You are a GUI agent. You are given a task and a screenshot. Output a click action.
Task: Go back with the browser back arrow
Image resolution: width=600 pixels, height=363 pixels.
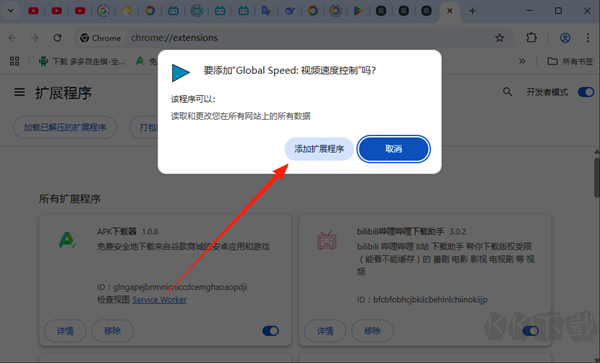click(12, 38)
